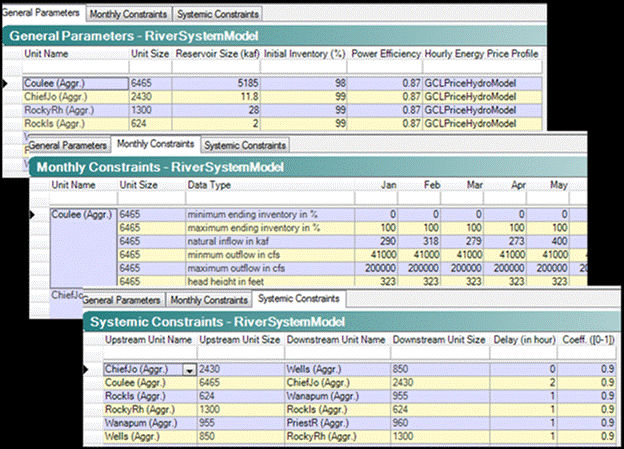Click Wells (Aggr.) downstream cell in first row

[x=337, y=369]
